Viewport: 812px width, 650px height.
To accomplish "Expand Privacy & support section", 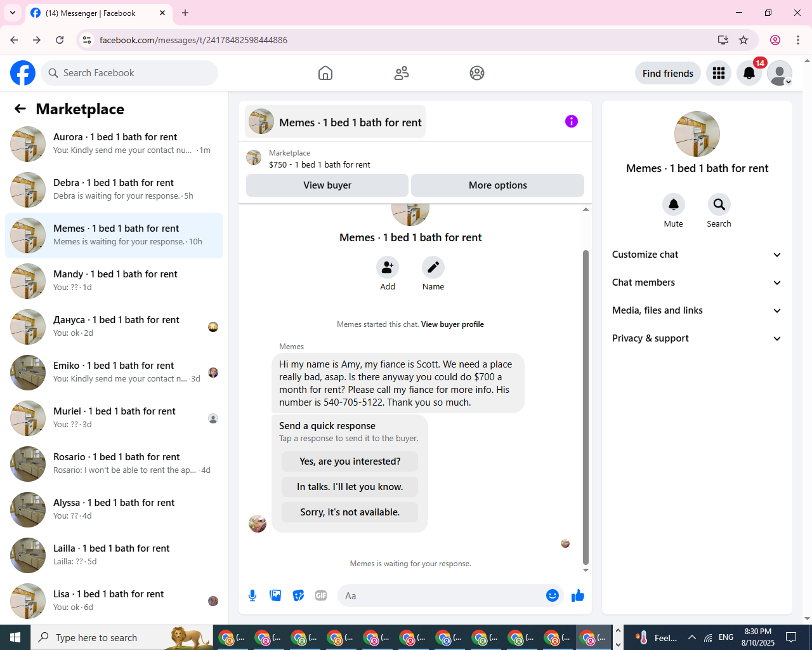I will (x=697, y=338).
